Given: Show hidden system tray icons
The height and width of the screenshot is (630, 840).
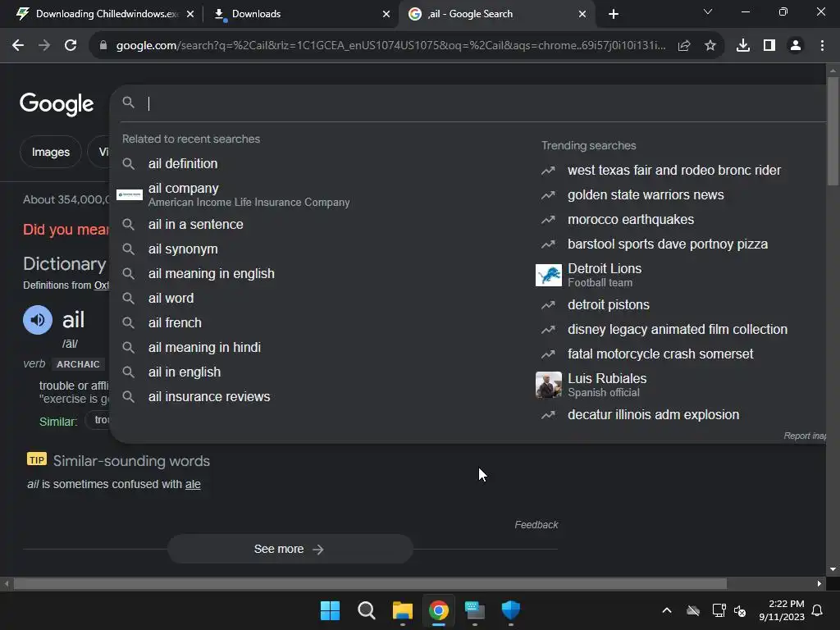Looking at the screenshot, I should [667, 610].
